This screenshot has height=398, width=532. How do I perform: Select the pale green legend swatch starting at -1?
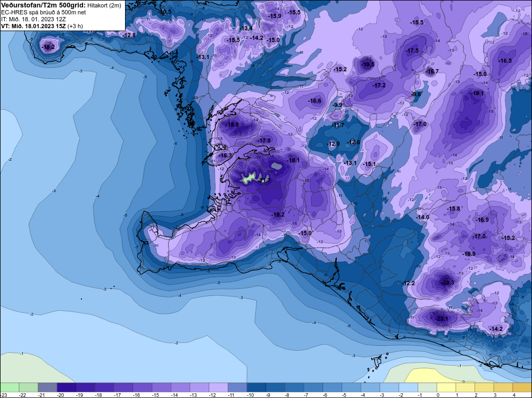tap(428, 387)
